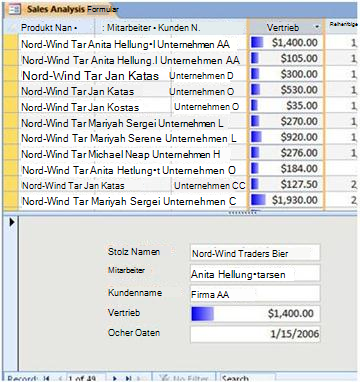
Task: Click the Unternehmen C customer cell
Action: [200, 201]
